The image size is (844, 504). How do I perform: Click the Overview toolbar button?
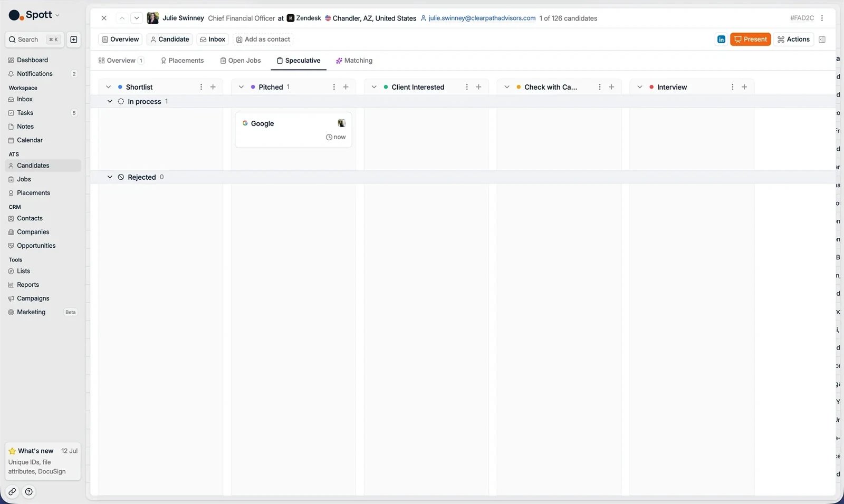pos(120,40)
